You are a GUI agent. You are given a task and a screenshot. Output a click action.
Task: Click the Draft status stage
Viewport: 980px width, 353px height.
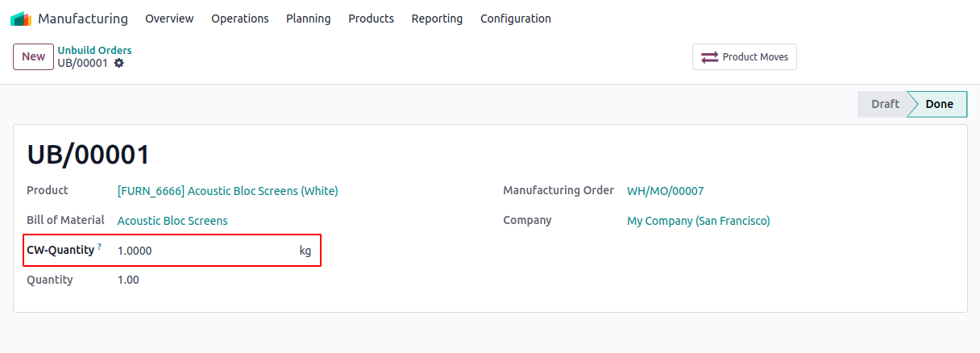click(884, 104)
